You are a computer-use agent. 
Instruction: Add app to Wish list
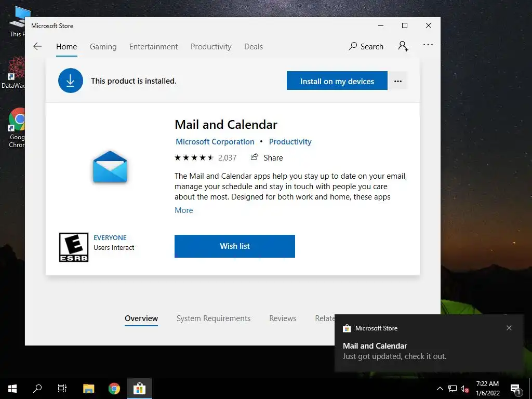pos(235,246)
